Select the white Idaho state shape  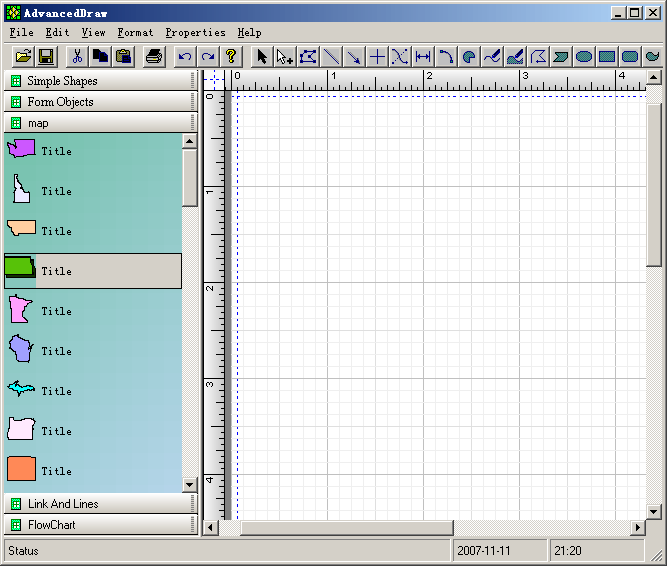(21, 188)
